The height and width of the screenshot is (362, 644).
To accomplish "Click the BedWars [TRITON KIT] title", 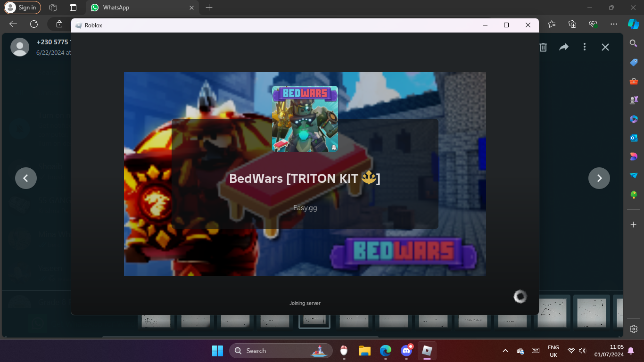I will point(305,179).
